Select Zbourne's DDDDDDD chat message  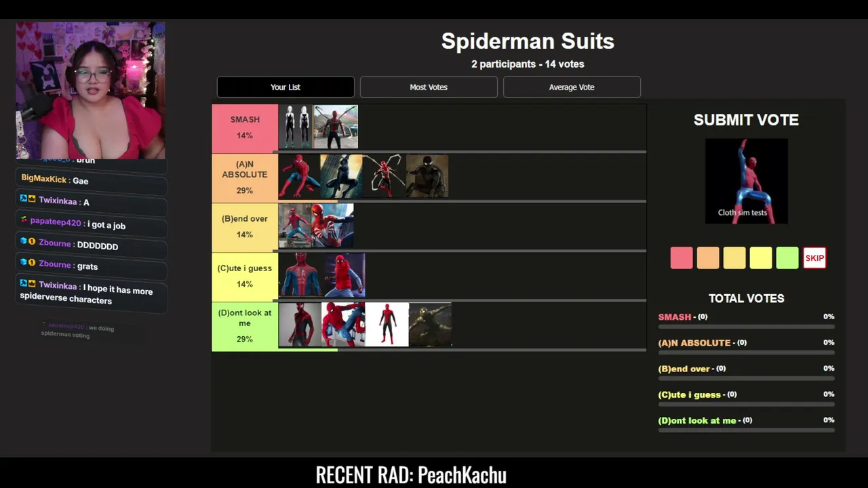click(92, 244)
